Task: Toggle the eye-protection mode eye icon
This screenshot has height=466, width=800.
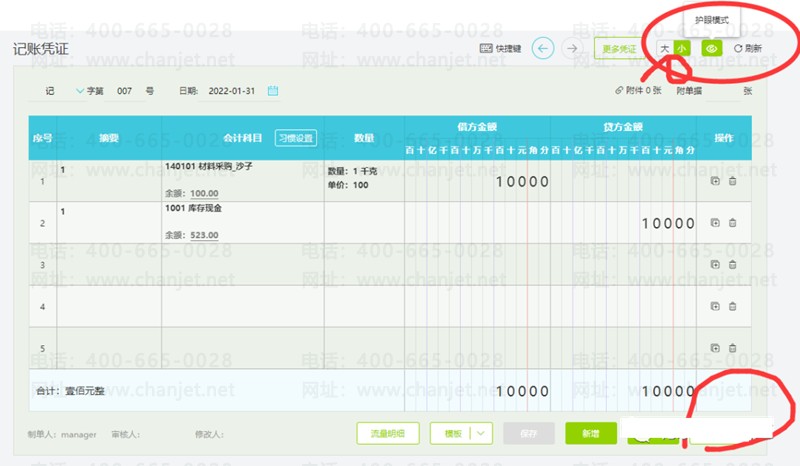Action: click(712, 48)
